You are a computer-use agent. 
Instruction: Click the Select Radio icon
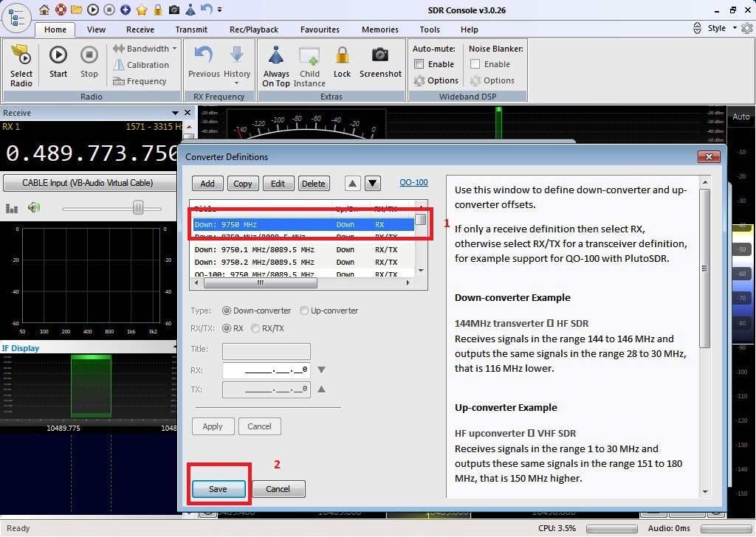point(21,56)
